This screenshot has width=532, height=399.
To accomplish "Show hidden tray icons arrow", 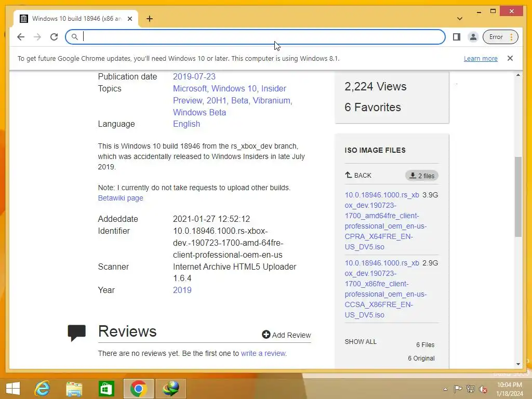I will [445, 389].
